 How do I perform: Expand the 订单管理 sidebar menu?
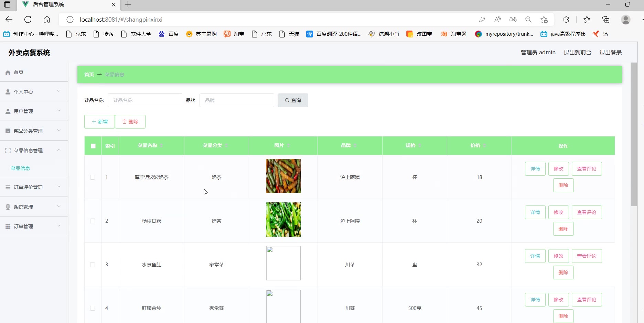tap(34, 226)
